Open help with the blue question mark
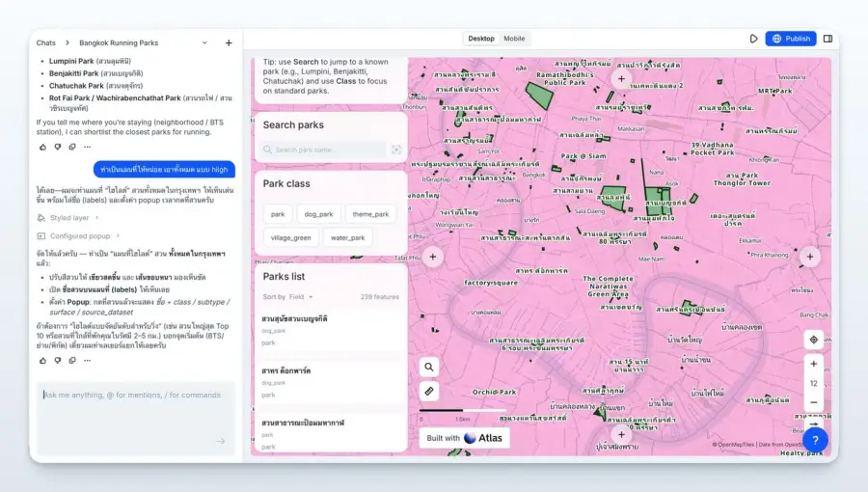The image size is (868, 492). click(815, 440)
